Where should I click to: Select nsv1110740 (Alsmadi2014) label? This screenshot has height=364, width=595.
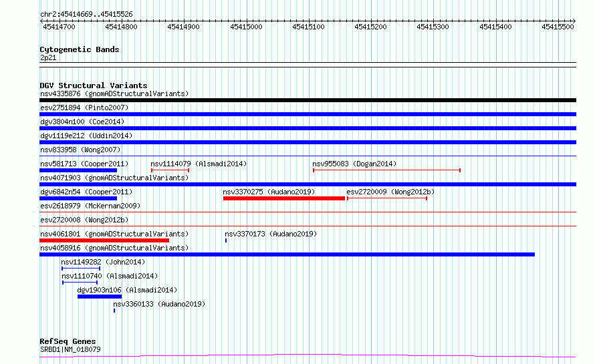tap(110, 276)
